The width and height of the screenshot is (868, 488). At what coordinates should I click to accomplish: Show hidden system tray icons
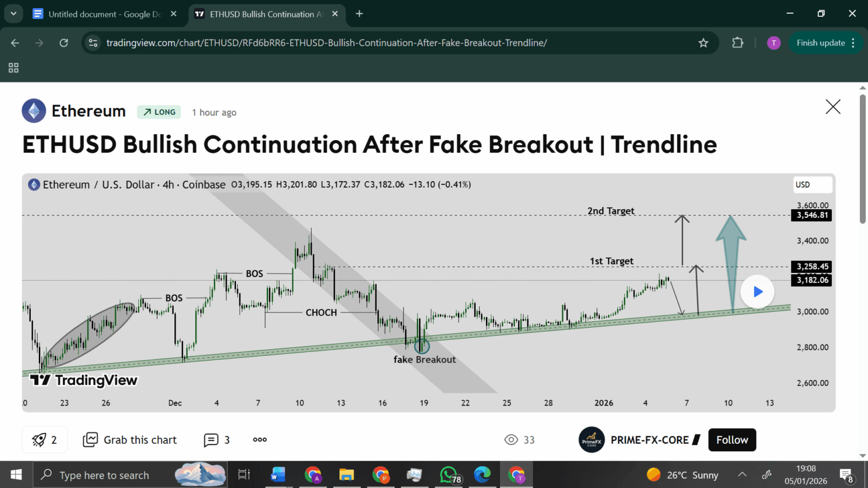742,475
